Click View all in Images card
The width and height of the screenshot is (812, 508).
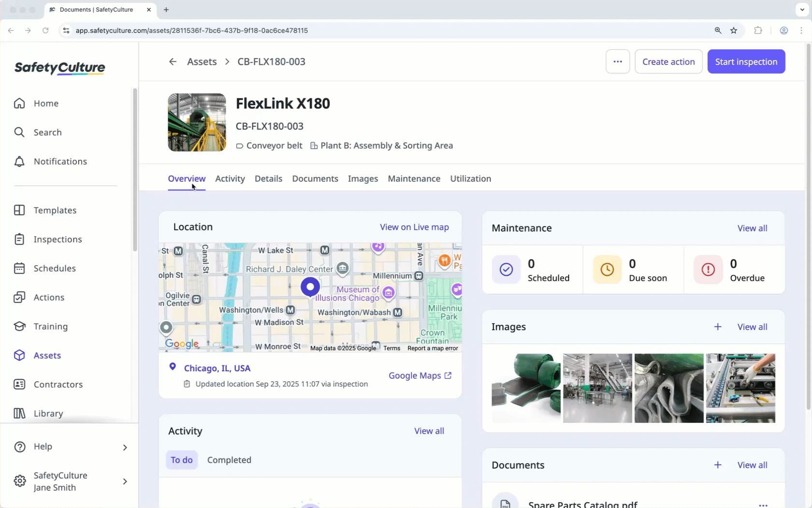point(752,327)
